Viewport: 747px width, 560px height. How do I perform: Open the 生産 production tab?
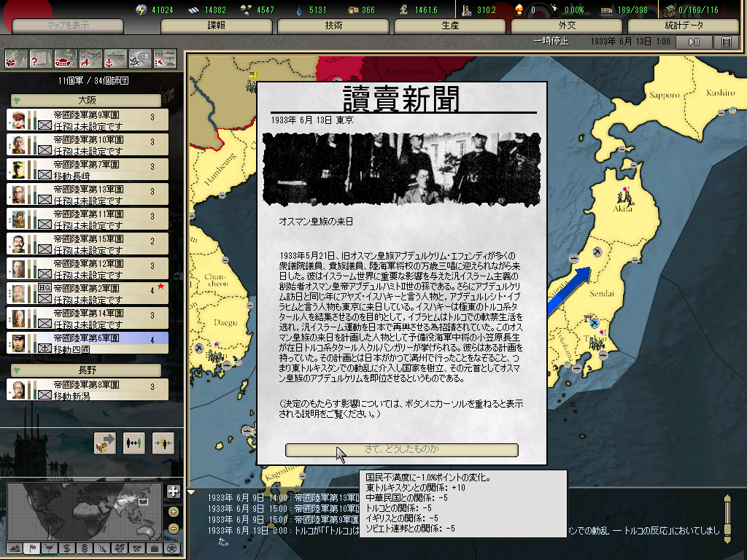[449, 26]
